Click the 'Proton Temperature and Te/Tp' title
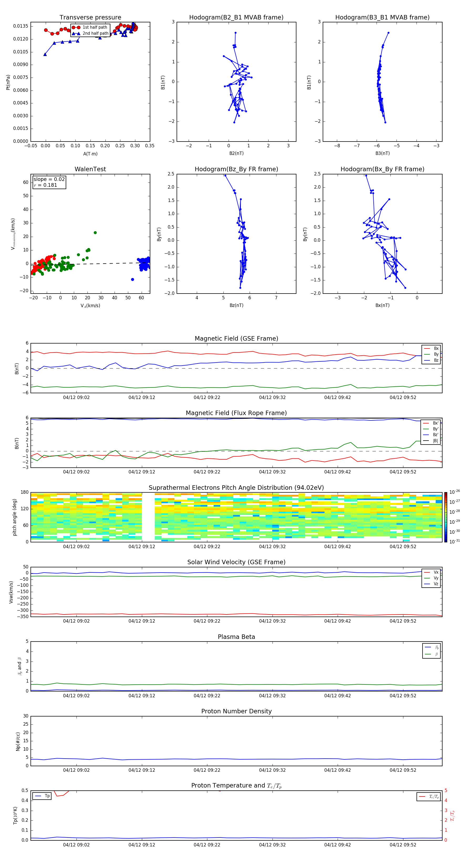 click(236, 786)
